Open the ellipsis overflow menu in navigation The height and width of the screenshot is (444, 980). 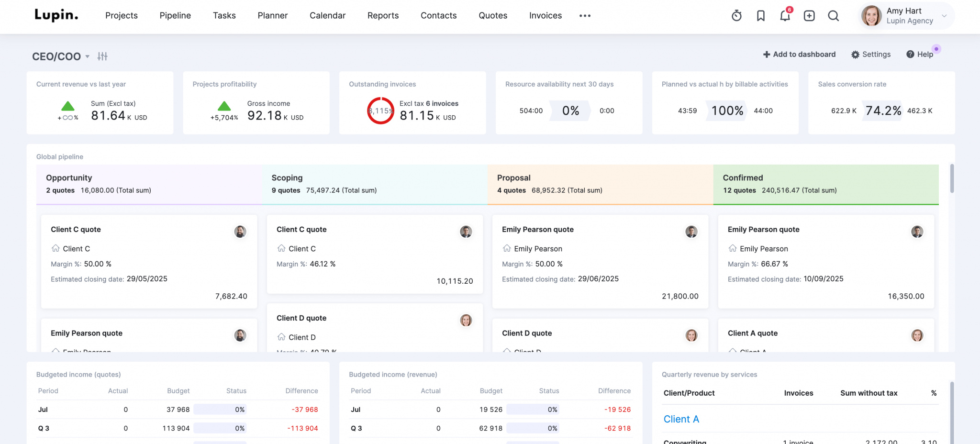coord(585,16)
